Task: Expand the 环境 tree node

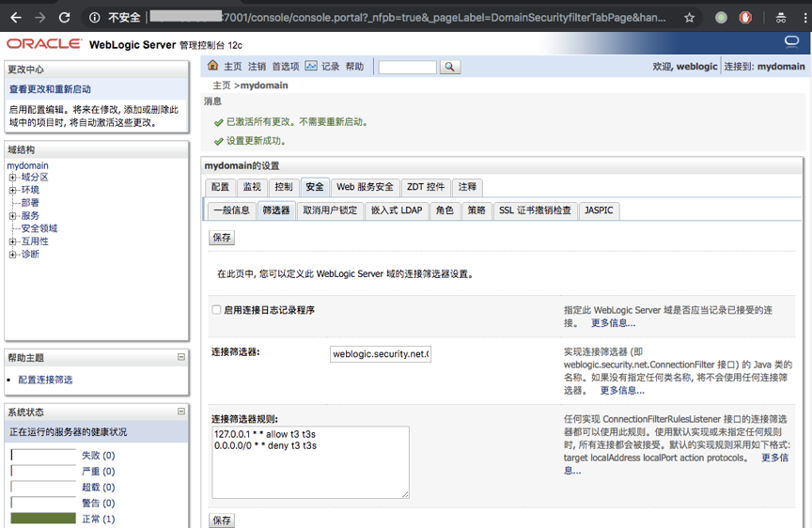Action: [12, 190]
